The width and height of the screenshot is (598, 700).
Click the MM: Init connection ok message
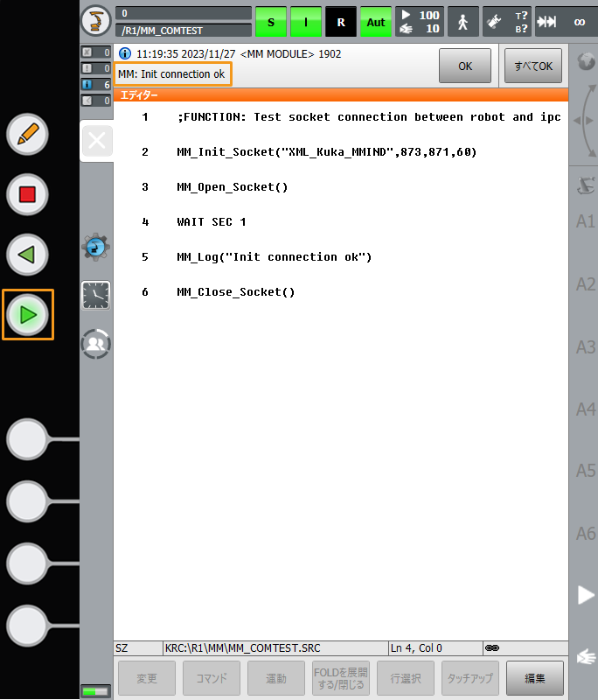171,74
